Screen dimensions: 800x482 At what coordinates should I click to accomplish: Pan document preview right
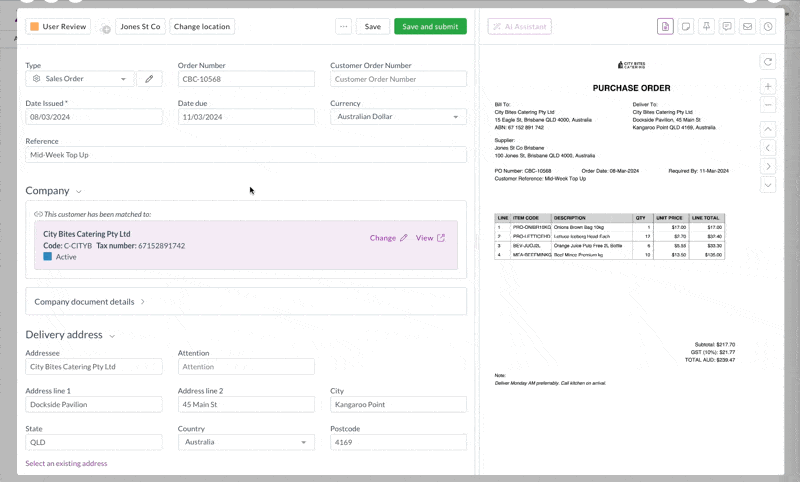pos(768,166)
